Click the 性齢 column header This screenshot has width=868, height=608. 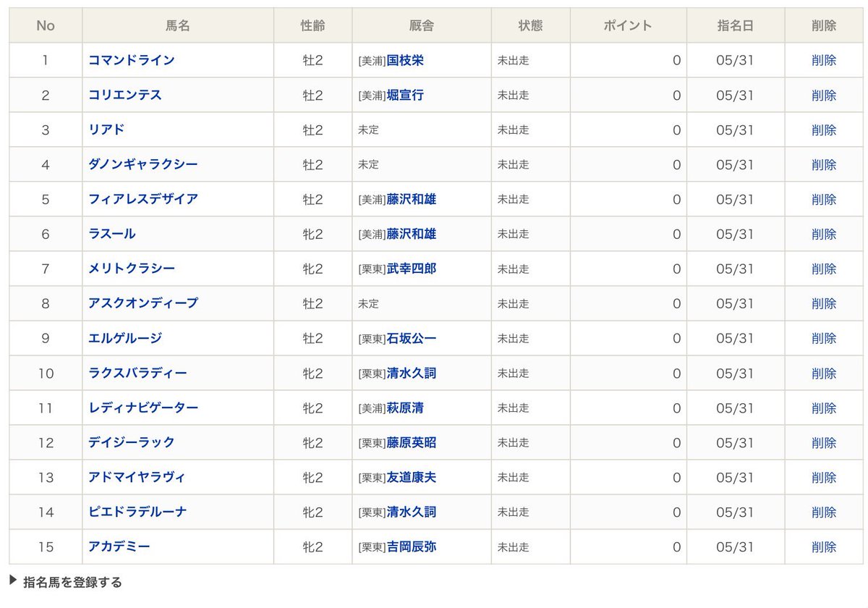pos(312,25)
